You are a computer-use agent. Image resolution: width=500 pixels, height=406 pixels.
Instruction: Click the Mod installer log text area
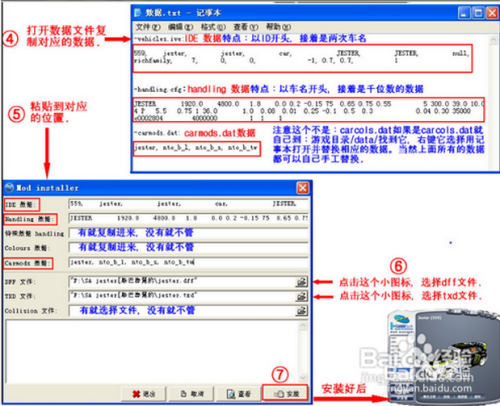[152, 352]
